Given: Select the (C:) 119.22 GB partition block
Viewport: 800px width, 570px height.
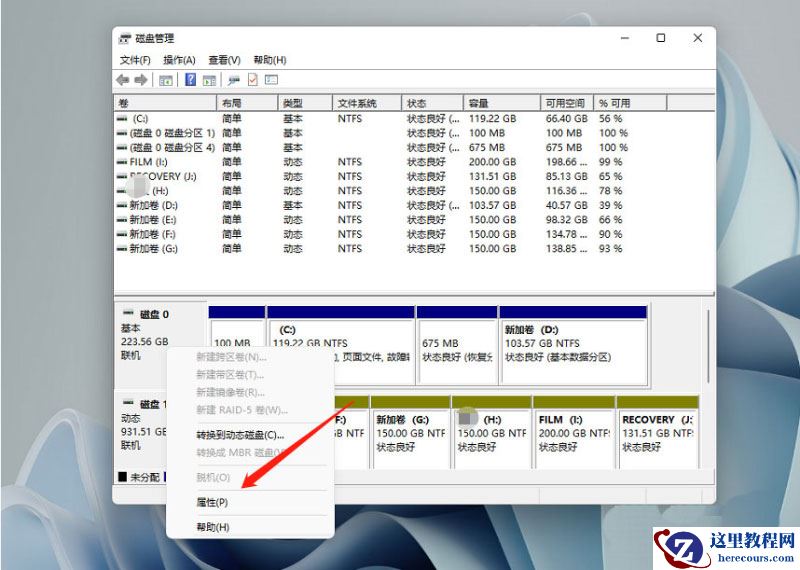Looking at the screenshot, I should [x=340, y=345].
